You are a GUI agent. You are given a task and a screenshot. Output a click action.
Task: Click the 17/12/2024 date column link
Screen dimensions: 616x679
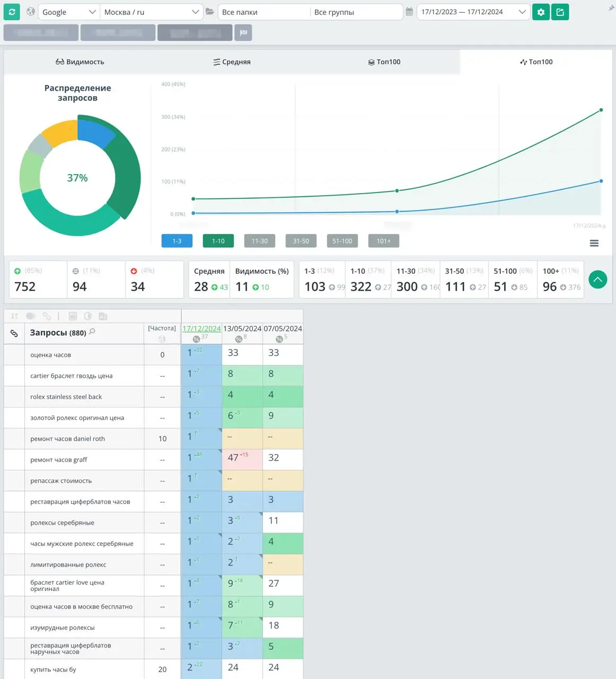point(201,328)
